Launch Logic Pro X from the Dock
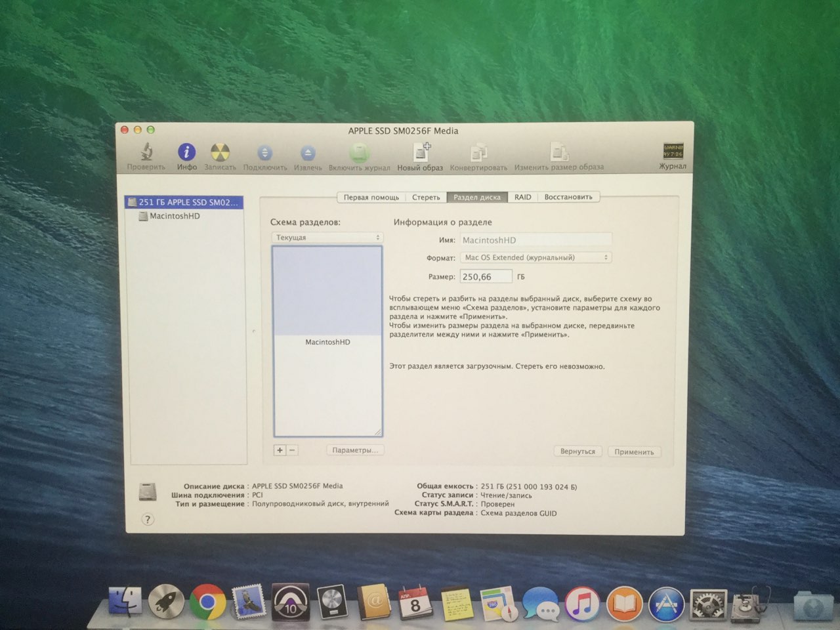Image resolution: width=840 pixels, height=630 pixels. coord(331,602)
